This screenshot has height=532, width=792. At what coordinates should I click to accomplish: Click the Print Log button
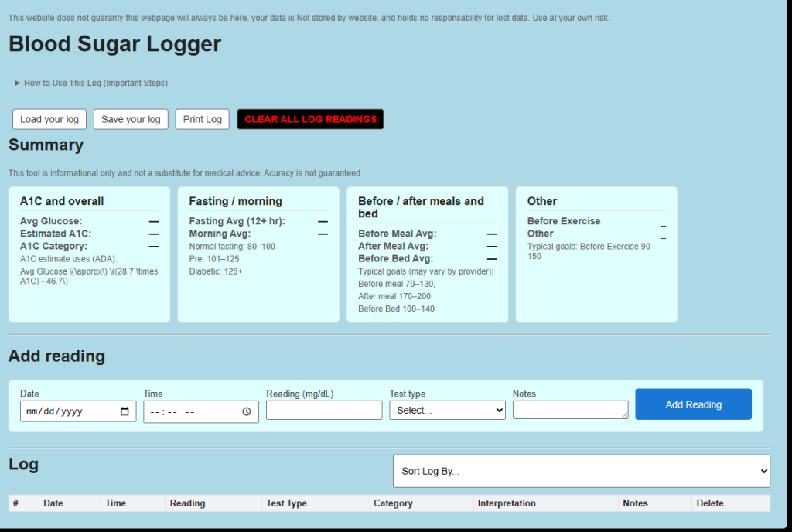(x=202, y=119)
